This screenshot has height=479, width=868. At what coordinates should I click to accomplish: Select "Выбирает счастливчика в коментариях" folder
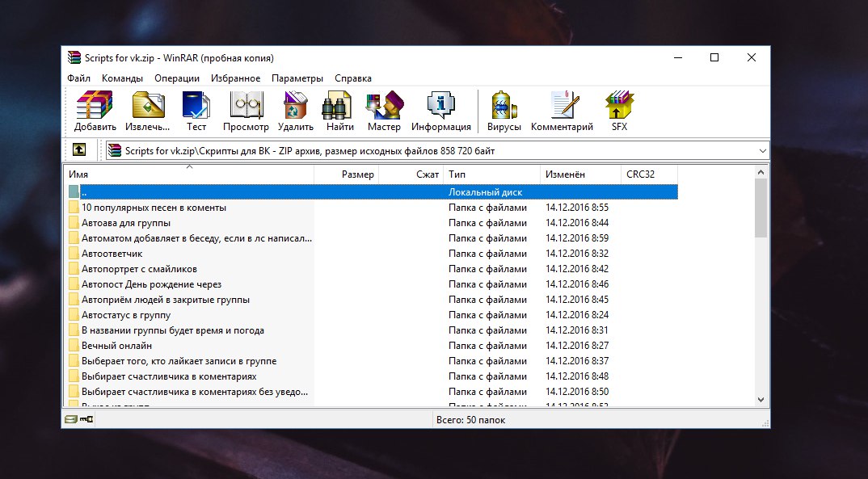pyautogui.click(x=170, y=376)
